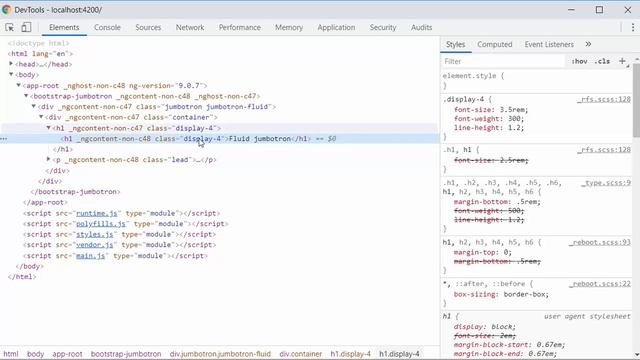Click the font-weight: 300 declaration
This screenshot has height=360, width=640.
[x=489, y=119]
